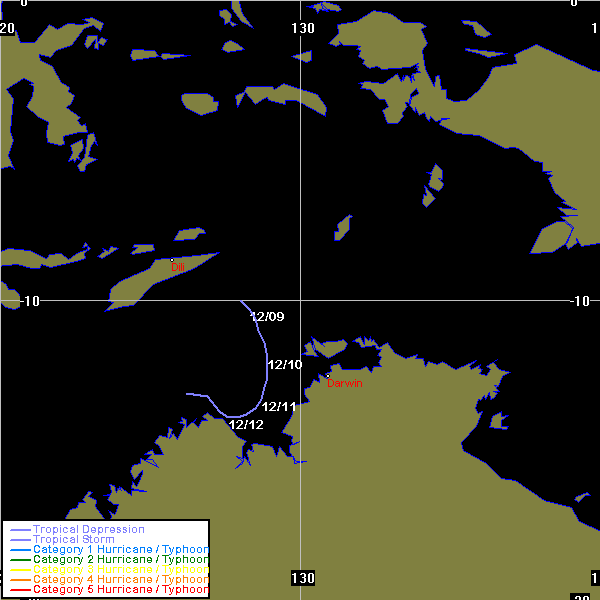The height and width of the screenshot is (600, 600).
Task: Click the Category 5 red line swatch
Action: tap(18, 590)
